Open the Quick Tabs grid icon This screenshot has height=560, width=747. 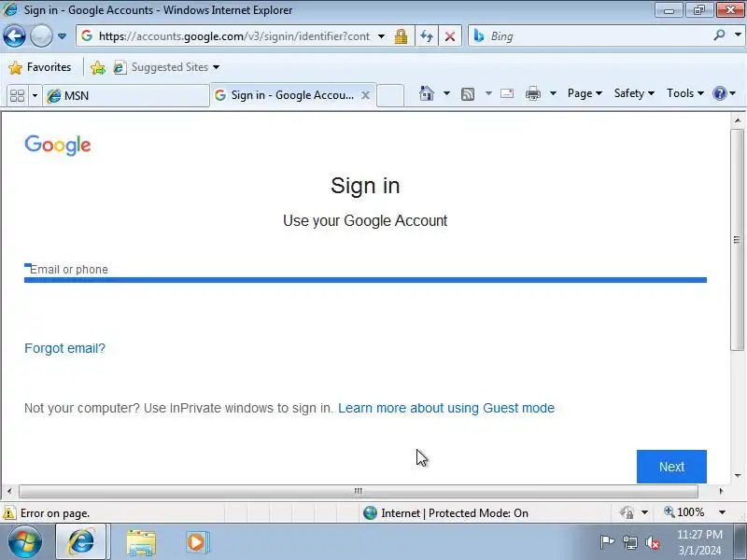(x=18, y=96)
